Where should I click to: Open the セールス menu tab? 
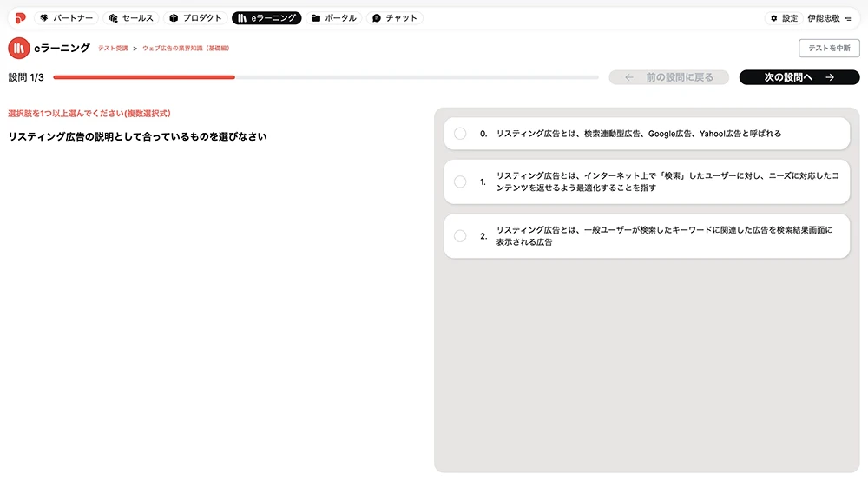click(x=131, y=18)
